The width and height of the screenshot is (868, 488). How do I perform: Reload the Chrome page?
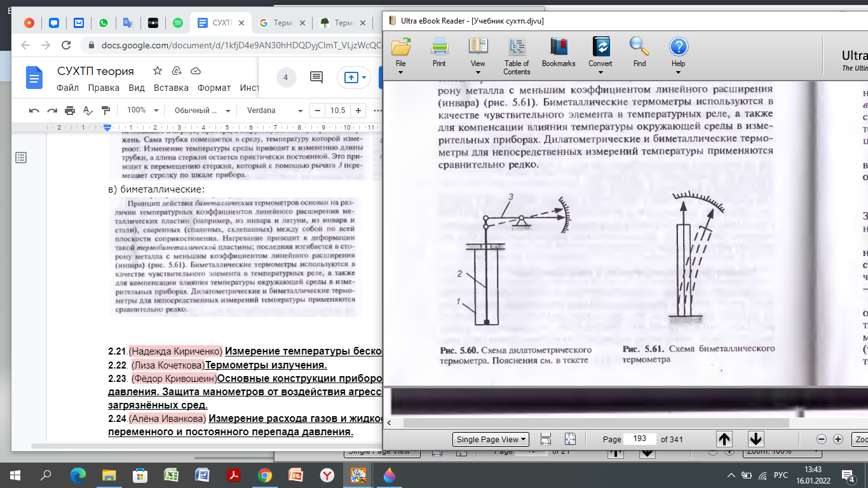tap(65, 46)
